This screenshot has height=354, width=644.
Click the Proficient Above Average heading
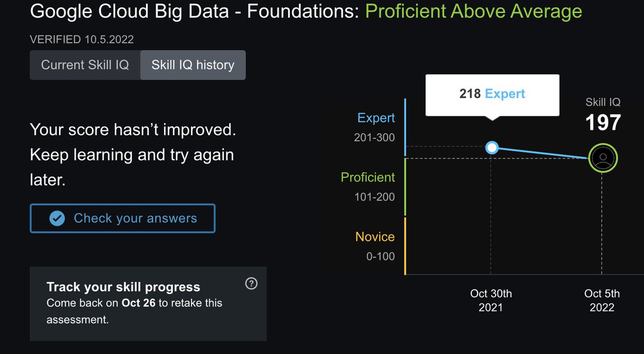(x=473, y=11)
